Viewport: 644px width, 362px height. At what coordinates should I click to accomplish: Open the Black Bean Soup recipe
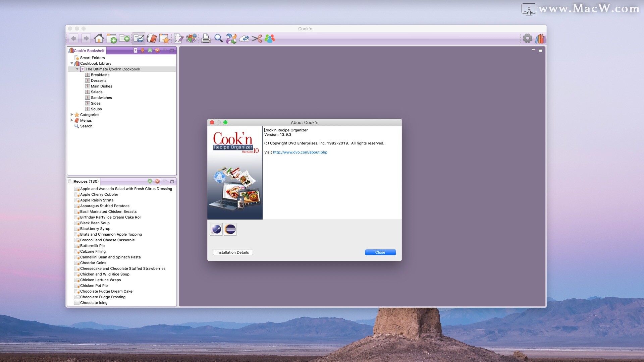click(95, 223)
